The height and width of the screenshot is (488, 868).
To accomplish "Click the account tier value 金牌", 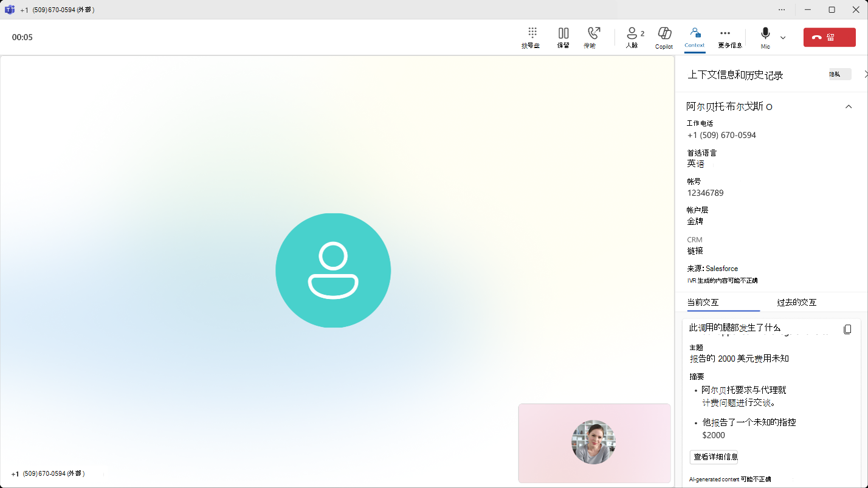I will click(695, 221).
